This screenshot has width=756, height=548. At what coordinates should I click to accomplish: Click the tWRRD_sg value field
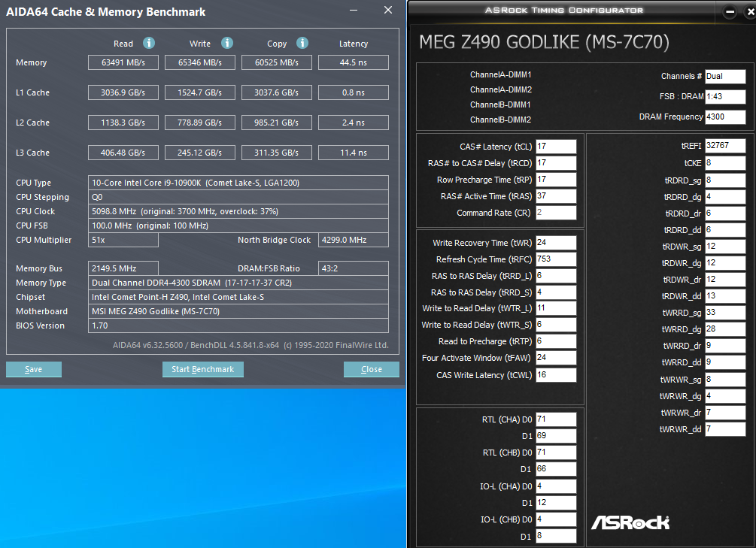pyautogui.click(x=725, y=312)
